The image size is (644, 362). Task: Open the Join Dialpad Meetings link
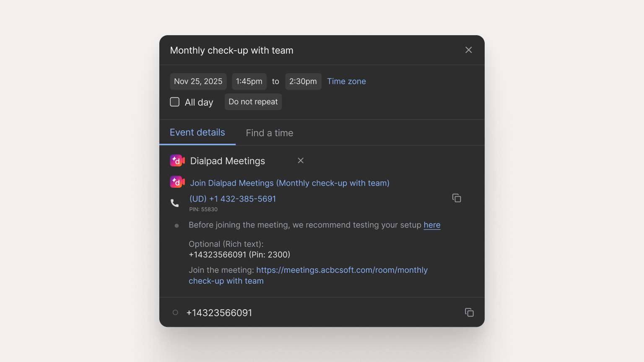tap(289, 183)
